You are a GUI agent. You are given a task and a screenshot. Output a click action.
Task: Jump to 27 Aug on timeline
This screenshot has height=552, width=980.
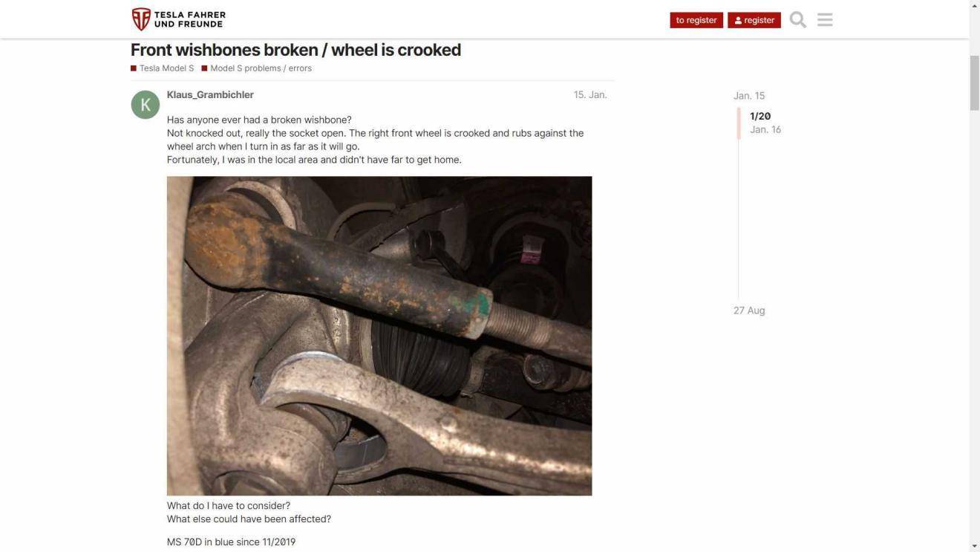pos(749,311)
